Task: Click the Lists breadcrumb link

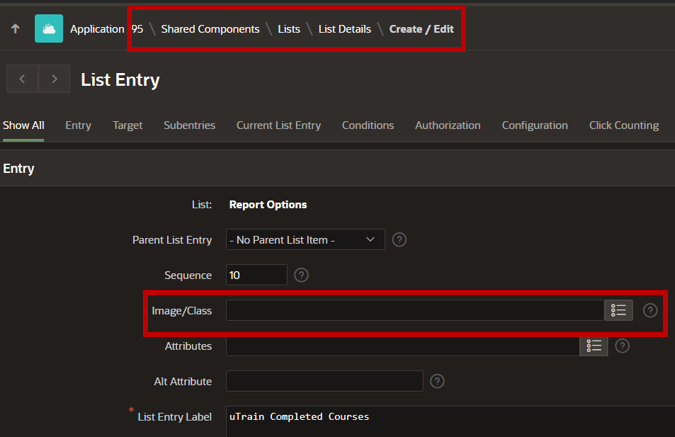Action: click(289, 29)
